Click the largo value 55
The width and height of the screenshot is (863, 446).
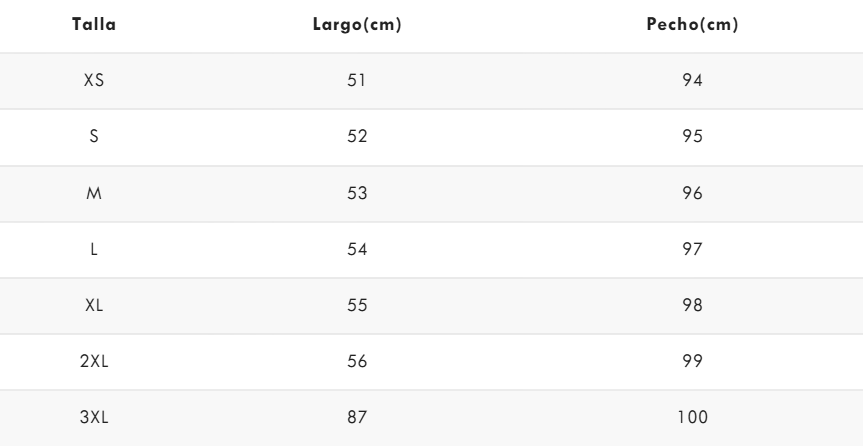point(357,305)
